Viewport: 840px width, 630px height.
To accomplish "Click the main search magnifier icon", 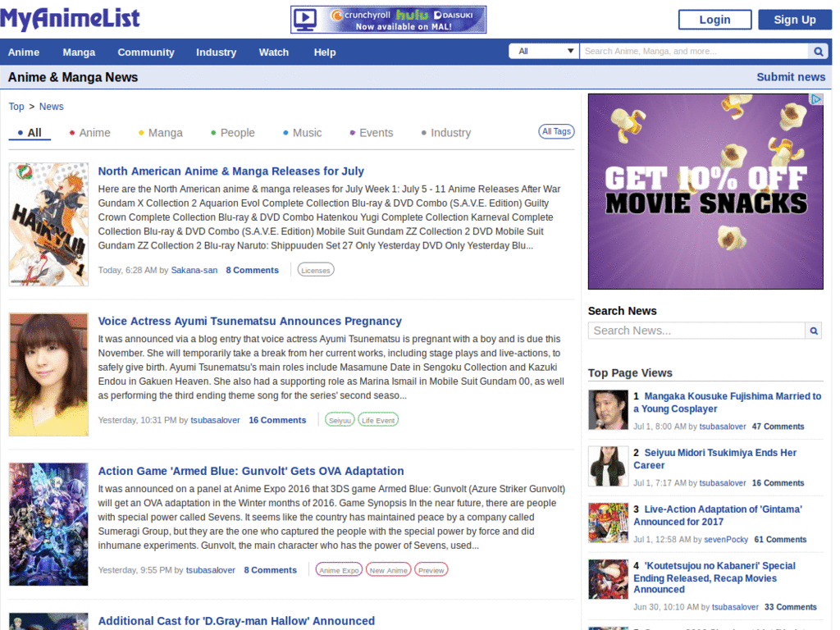I will (818, 52).
